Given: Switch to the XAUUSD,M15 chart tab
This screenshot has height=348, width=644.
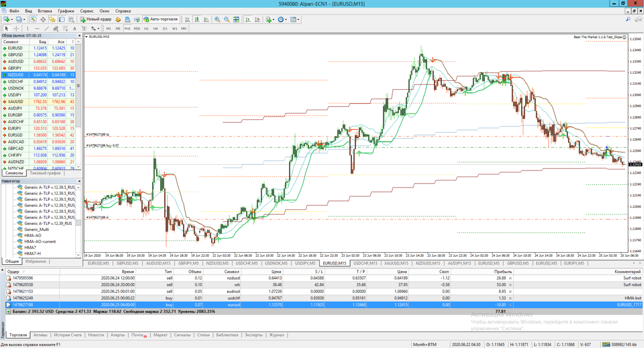Looking at the screenshot, I should 396,263.
